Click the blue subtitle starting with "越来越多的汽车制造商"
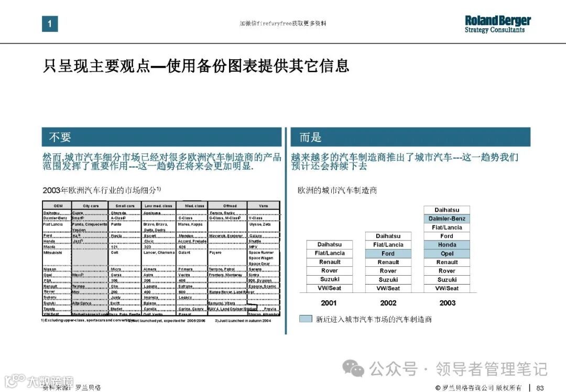The width and height of the screenshot is (566, 392). [405, 161]
